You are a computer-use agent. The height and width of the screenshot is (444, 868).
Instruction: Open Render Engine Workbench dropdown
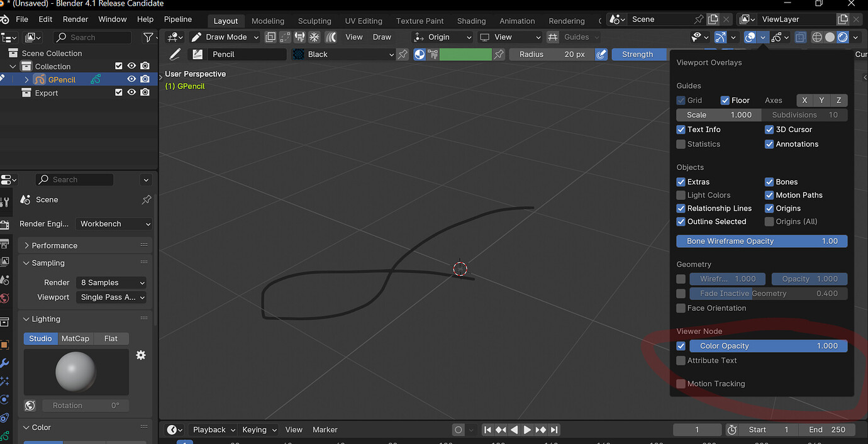(x=114, y=224)
